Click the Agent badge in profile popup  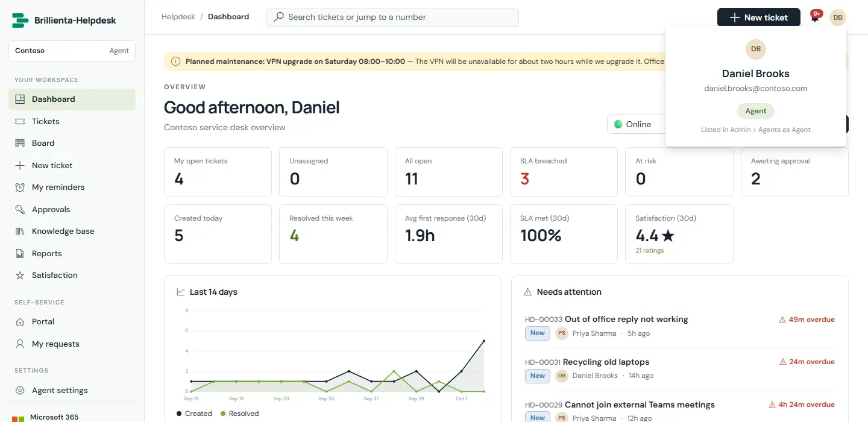[x=756, y=111]
